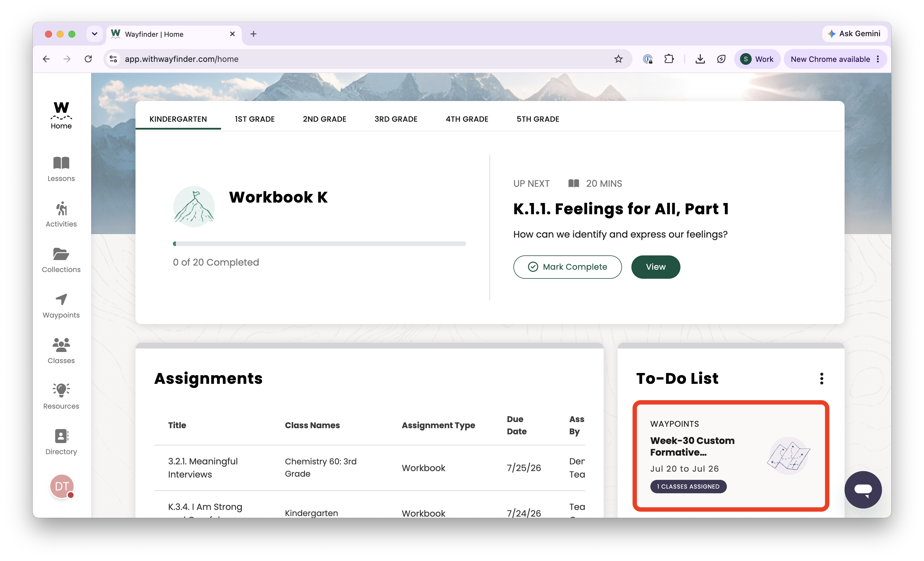The width and height of the screenshot is (924, 561).
Task: Click the browser back arrow
Action: [x=46, y=59]
